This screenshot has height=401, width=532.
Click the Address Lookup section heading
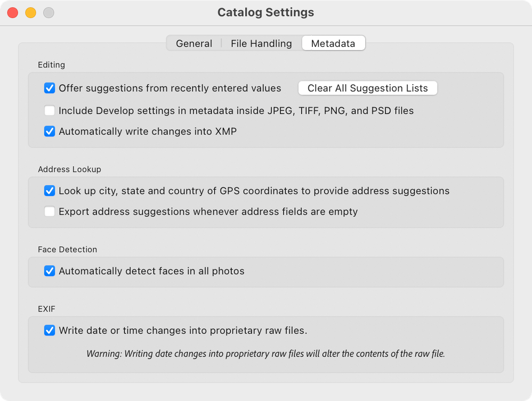coord(69,169)
